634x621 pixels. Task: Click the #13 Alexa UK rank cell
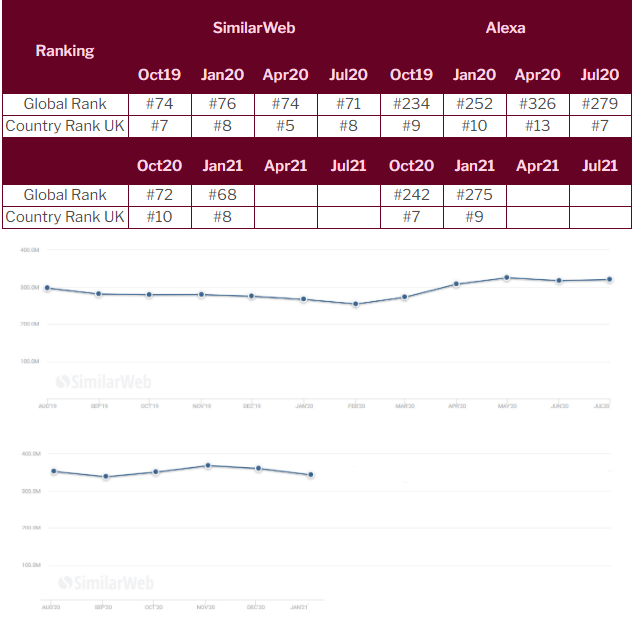tap(538, 126)
